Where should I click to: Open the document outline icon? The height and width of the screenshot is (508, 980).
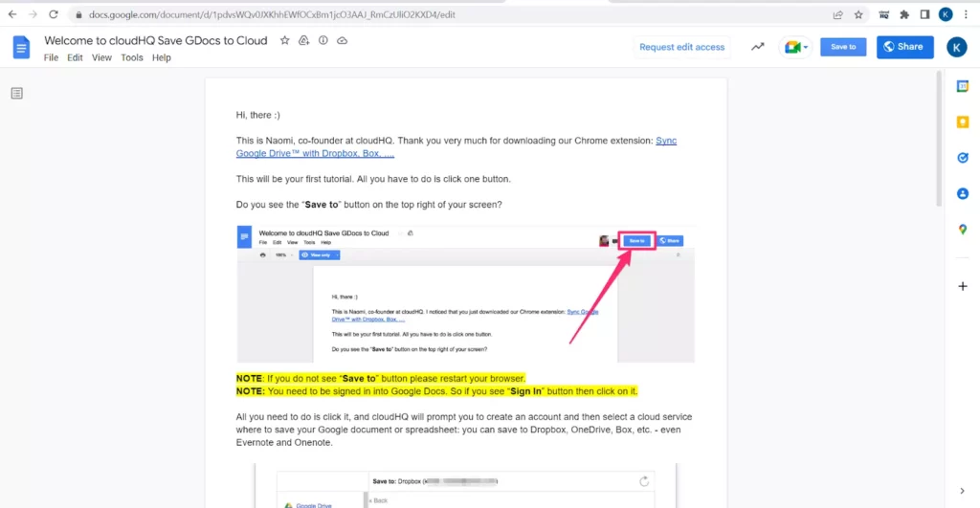[x=17, y=93]
